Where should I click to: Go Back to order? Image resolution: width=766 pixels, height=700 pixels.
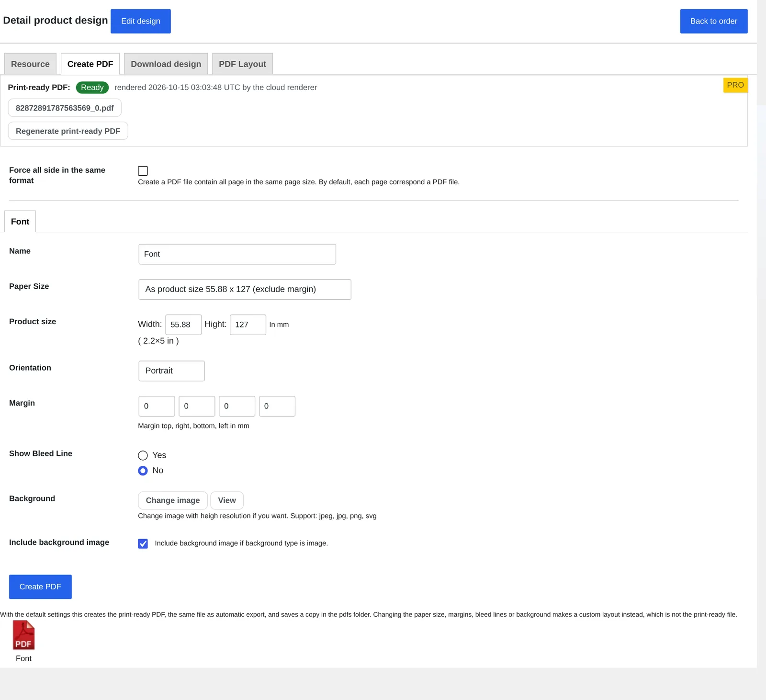[x=713, y=21]
